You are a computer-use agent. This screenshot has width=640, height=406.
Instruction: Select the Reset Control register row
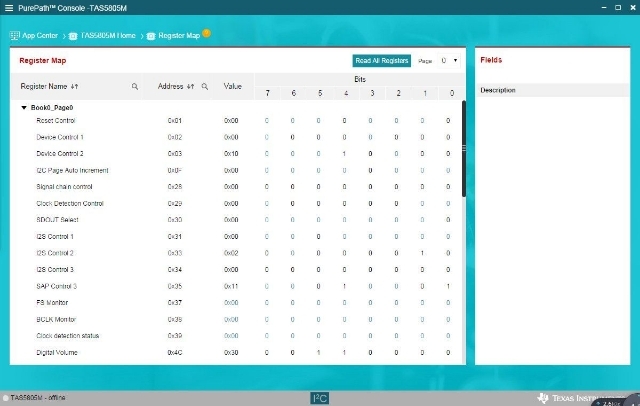tap(56, 121)
